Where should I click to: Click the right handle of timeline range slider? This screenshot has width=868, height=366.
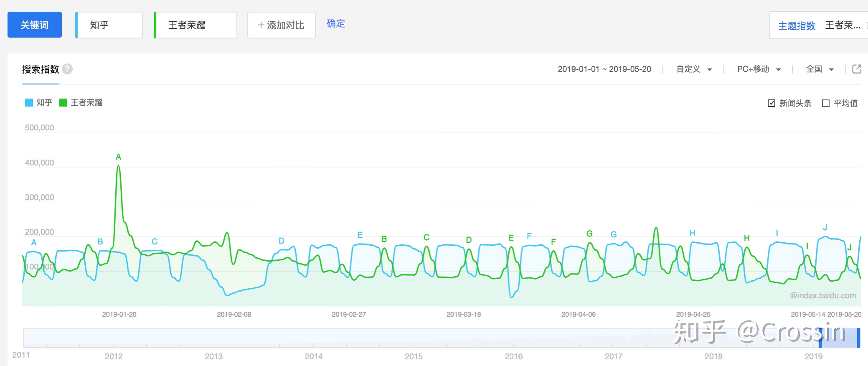pyautogui.click(x=858, y=338)
